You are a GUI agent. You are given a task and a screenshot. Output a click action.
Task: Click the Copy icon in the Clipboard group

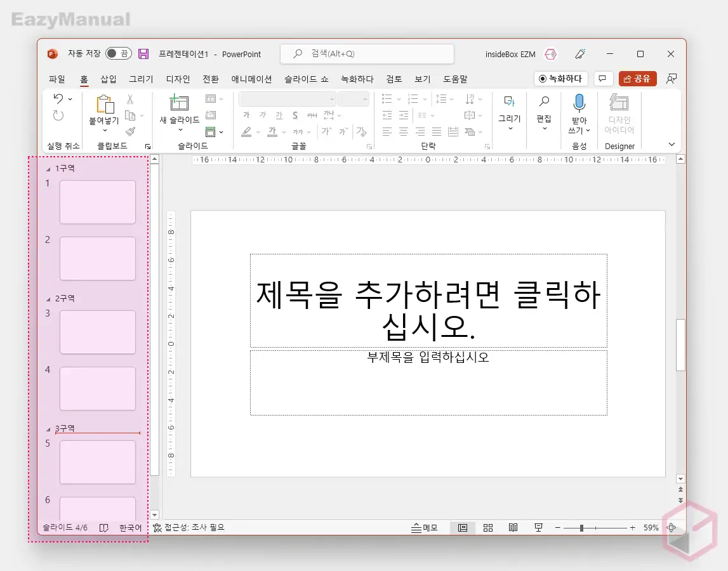[131, 115]
